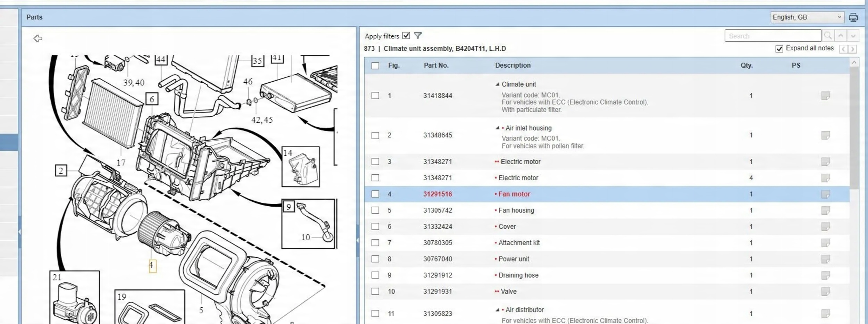Select the Power unit description
The height and width of the screenshot is (324, 868).
pyautogui.click(x=514, y=259)
